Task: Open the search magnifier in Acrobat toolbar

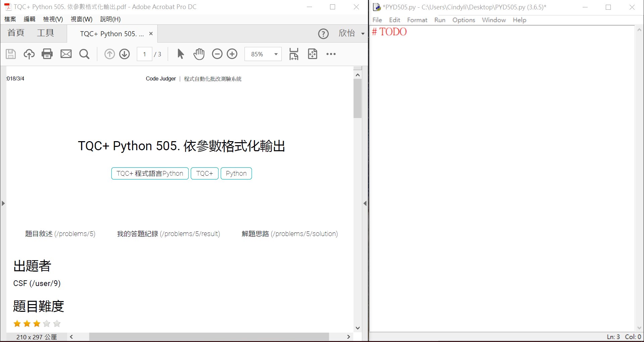Action: tap(84, 54)
